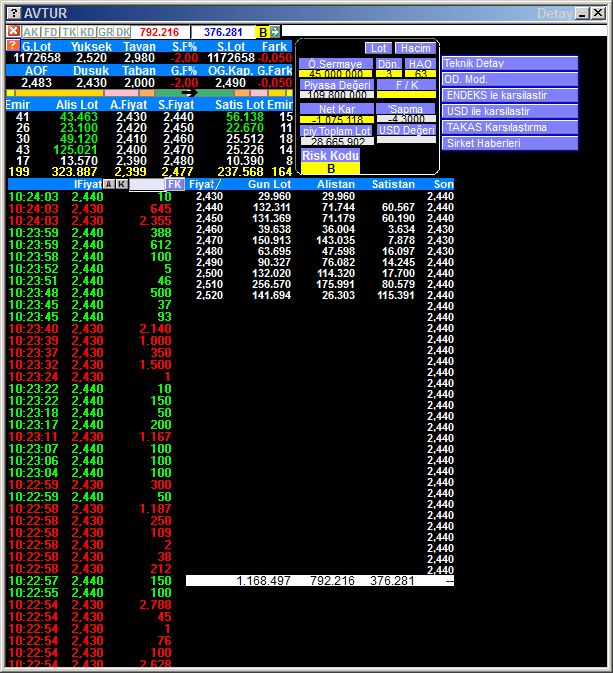
Task: Click the Net Kar value -1.075.118
Action: (x=336, y=119)
